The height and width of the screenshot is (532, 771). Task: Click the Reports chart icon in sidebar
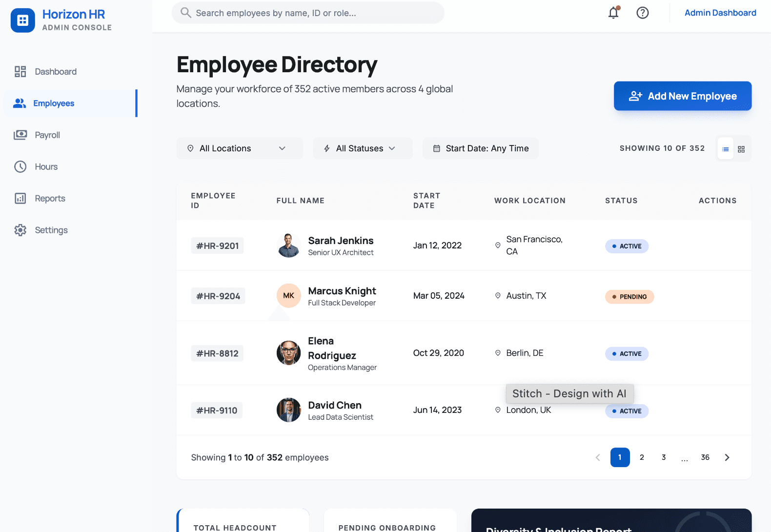(x=20, y=199)
